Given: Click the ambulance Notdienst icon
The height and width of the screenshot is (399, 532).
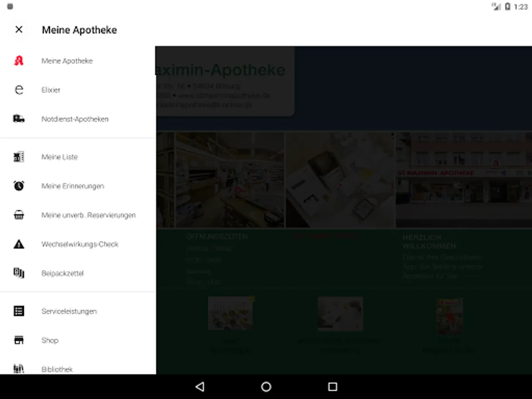Looking at the screenshot, I should pyautogui.click(x=19, y=119).
